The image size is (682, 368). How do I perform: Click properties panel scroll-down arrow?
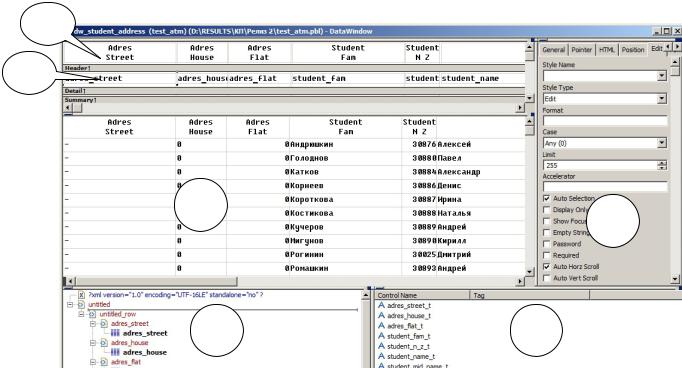click(675, 278)
